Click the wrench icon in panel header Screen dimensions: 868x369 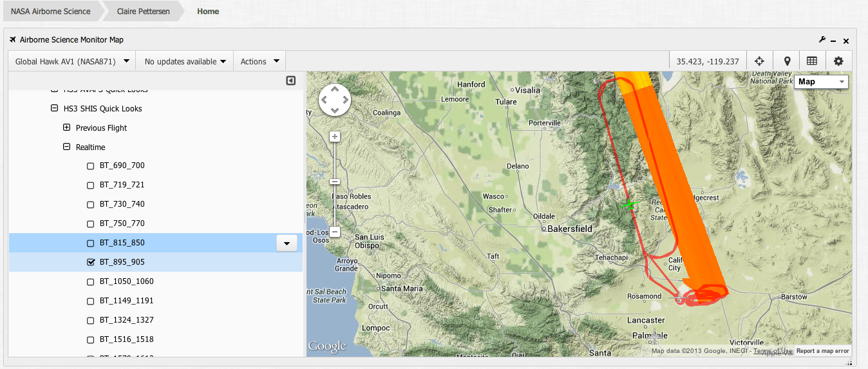[x=822, y=40]
